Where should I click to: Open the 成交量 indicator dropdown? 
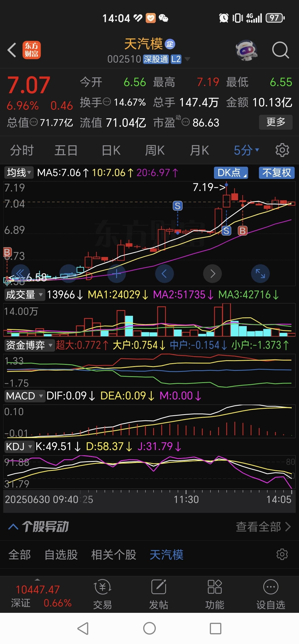pos(24,294)
